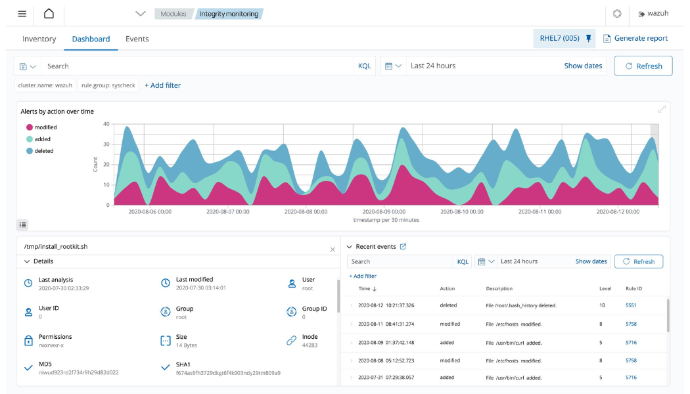This screenshot has width=690, height=394.
Task: Toggle the deleted series in the legend
Action: pyautogui.click(x=40, y=151)
